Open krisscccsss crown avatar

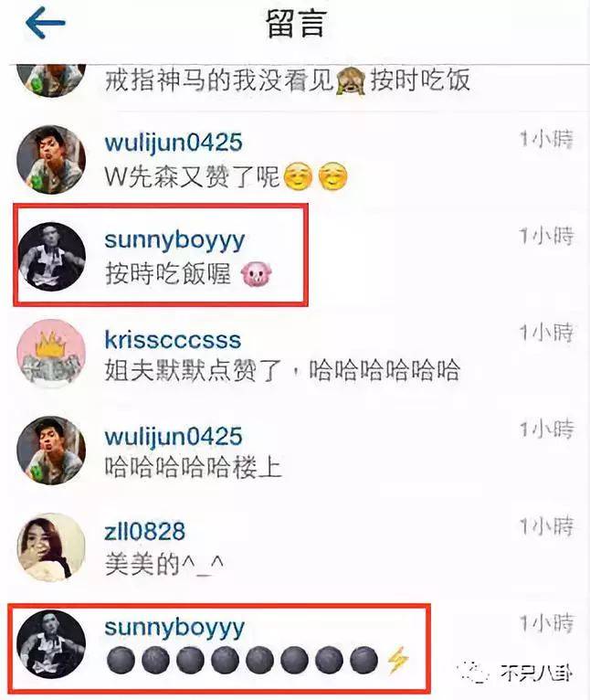pos(51,353)
